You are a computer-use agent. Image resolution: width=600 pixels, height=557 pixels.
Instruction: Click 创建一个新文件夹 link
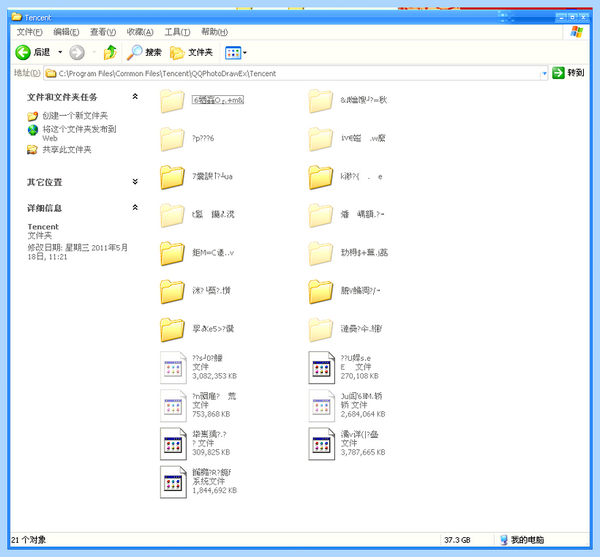(75, 116)
